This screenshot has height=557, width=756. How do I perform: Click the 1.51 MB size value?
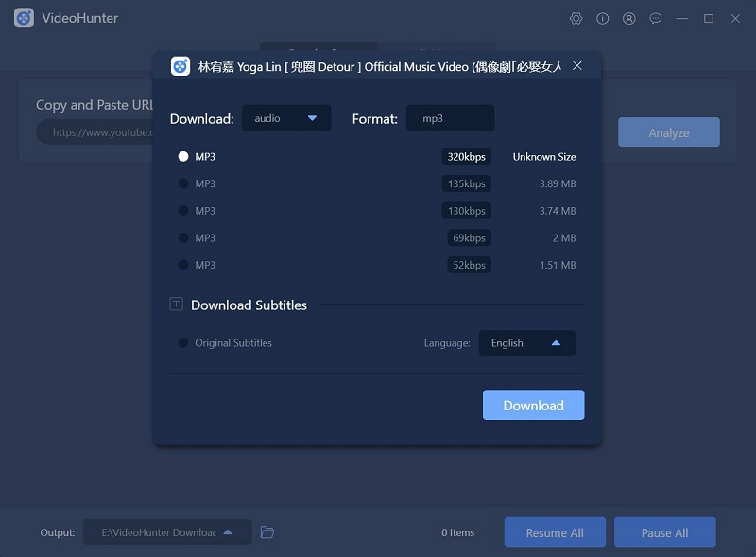pyautogui.click(x=558, y=265)
